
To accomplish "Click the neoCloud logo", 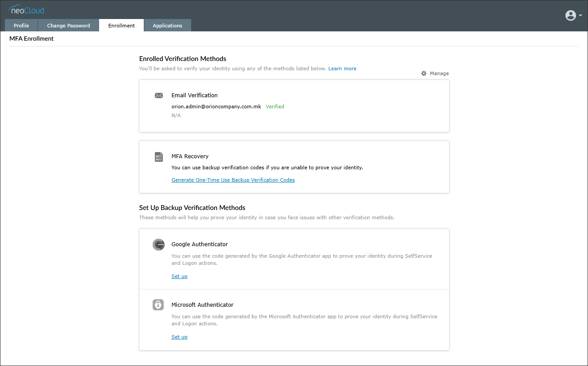I will pos(27,10).
